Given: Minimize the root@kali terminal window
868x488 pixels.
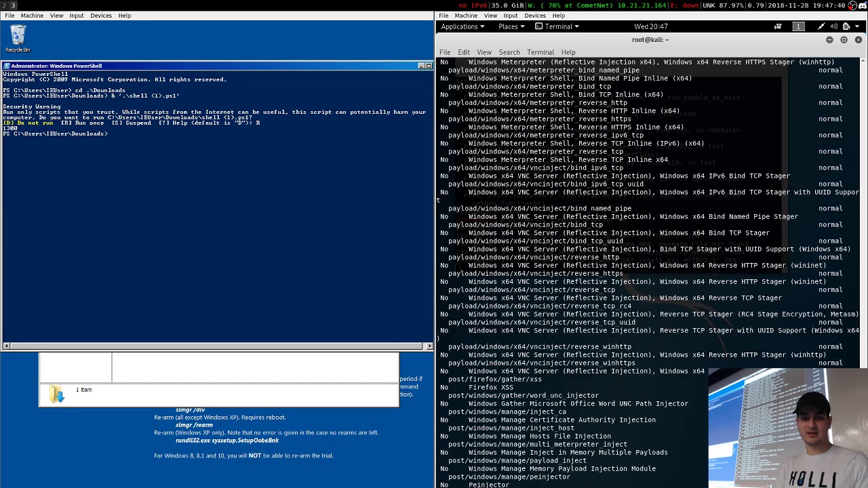Looking at the screenshot, I should (x=829, y=39).
